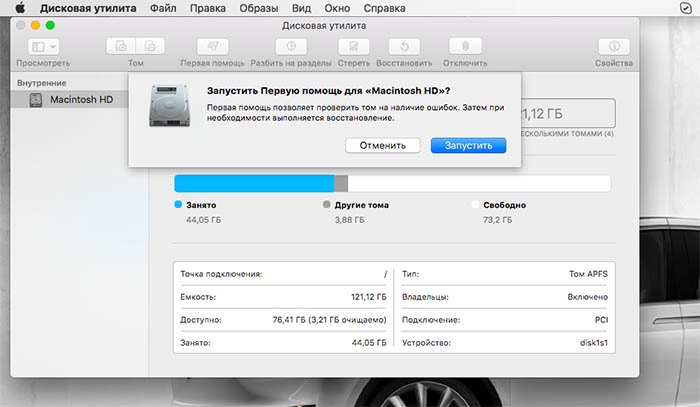Image resolution: width=700 pixels, height=407 pixels.
Task: Click the gray other-volumes bar segment
Action: pyautogui.click(x=341, y=183)
